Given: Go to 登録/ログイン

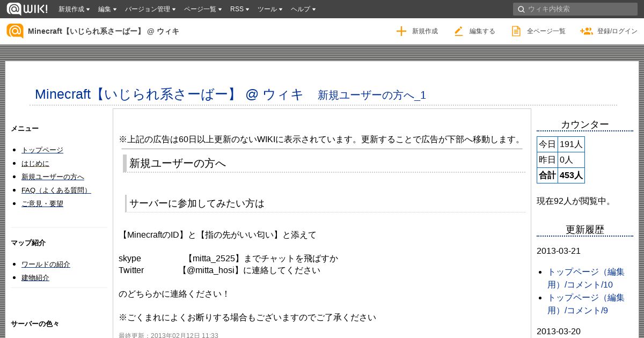Looking at the screenshot, I should (x=617, y=31).
